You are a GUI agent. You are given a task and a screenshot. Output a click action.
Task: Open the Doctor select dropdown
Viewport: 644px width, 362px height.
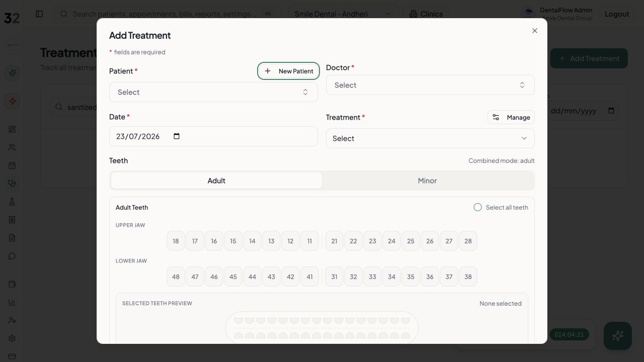pos(430,85)
